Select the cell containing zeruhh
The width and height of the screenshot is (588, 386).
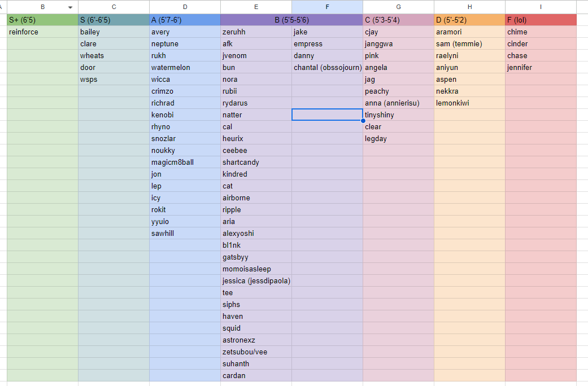(256, 32)
